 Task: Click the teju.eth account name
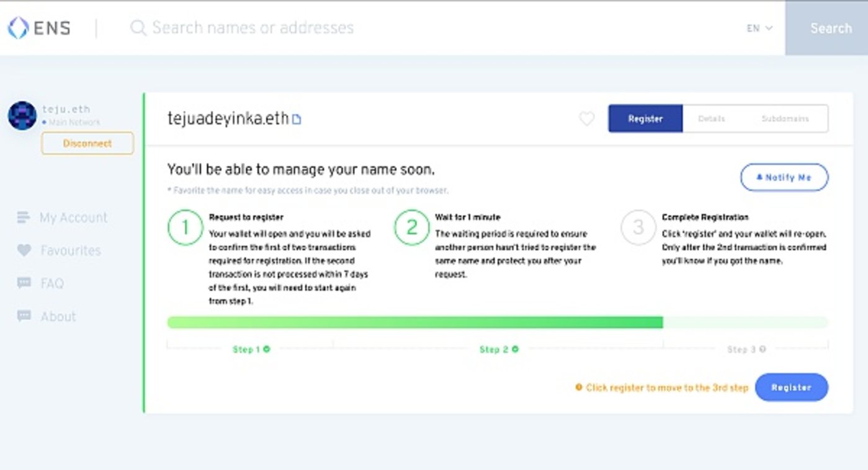(66, 110)
